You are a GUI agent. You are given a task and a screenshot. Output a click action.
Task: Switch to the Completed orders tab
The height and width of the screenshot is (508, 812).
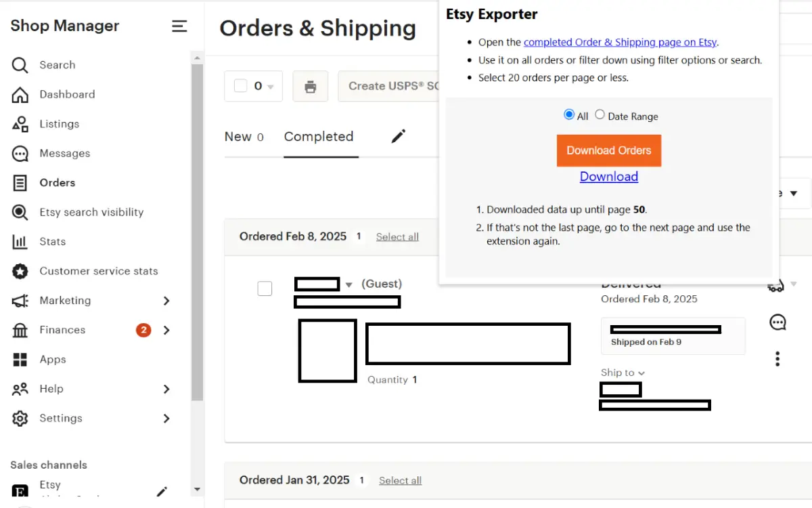[x=319, y=136]
